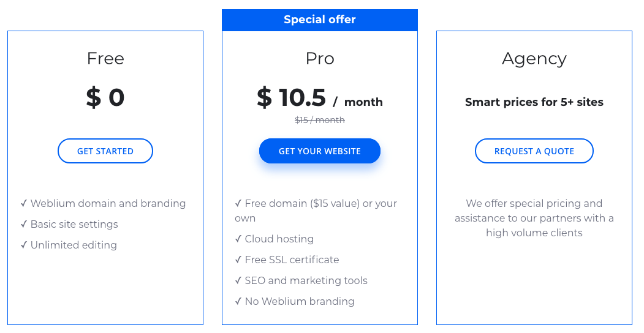Click checkmark beside Free SSL certificate
The width and height of the screenshot is (644, 333).
(x=238, y=260)
